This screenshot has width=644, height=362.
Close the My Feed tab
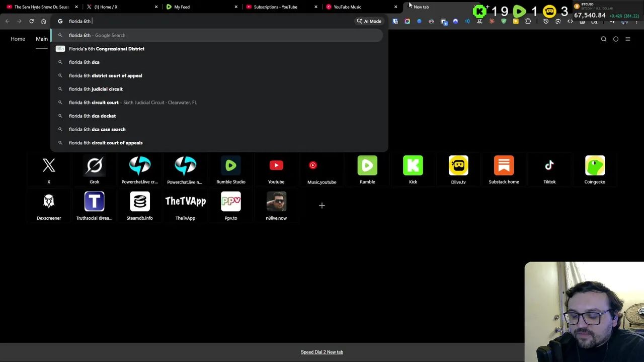pos(236,7)
